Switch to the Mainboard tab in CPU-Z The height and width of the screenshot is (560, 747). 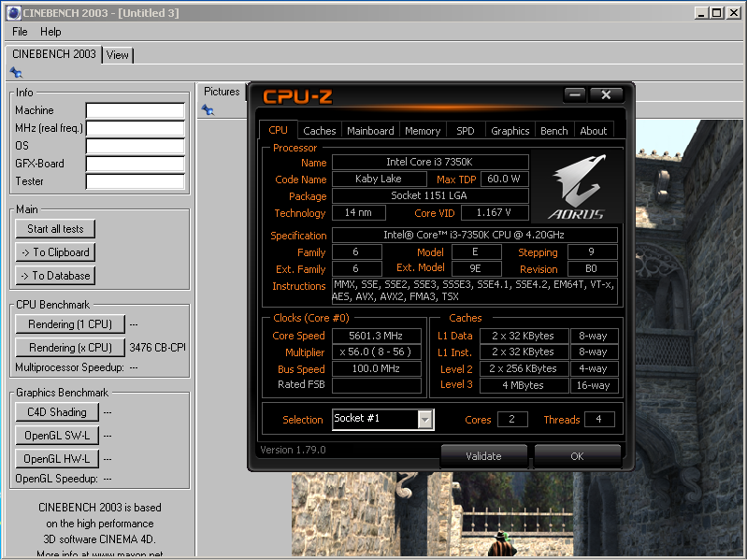click(370, 131)
